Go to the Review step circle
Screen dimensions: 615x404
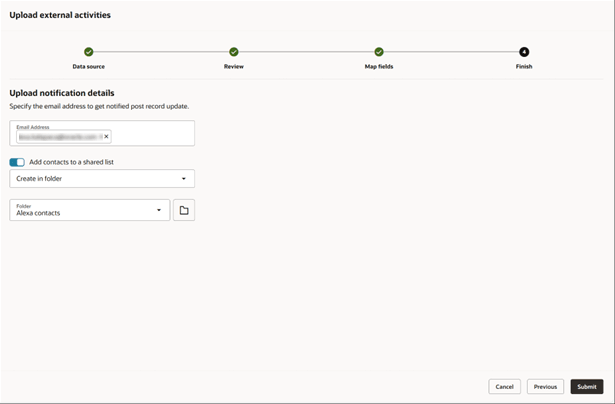coord(234,52)
